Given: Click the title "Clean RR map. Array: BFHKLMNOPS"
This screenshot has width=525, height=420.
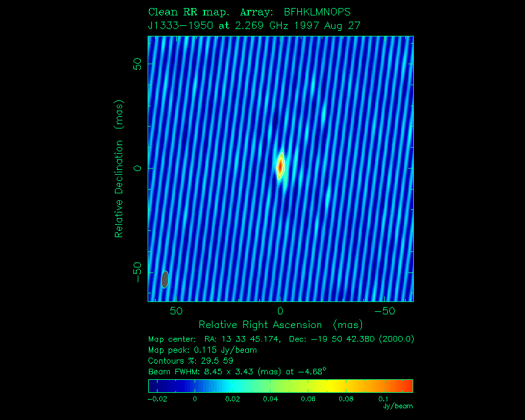Looking at the screenshot, I should tap(249, 12).
